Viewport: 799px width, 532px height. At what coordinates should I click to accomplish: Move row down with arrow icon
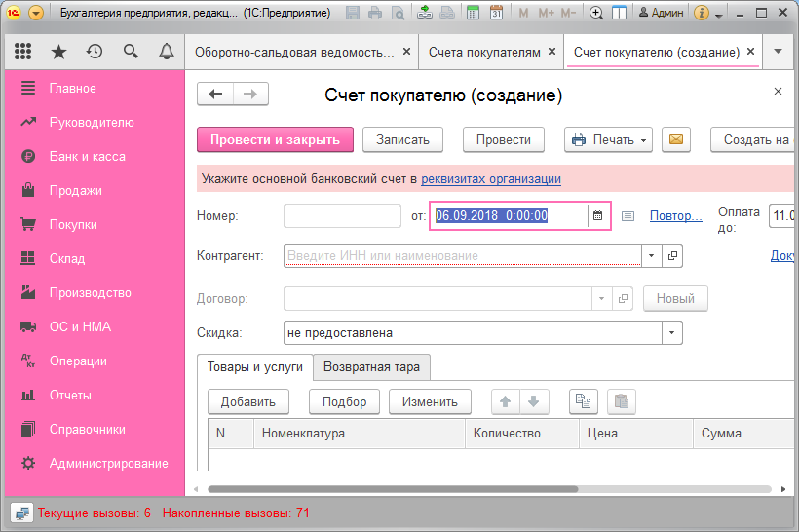point(534,401)
